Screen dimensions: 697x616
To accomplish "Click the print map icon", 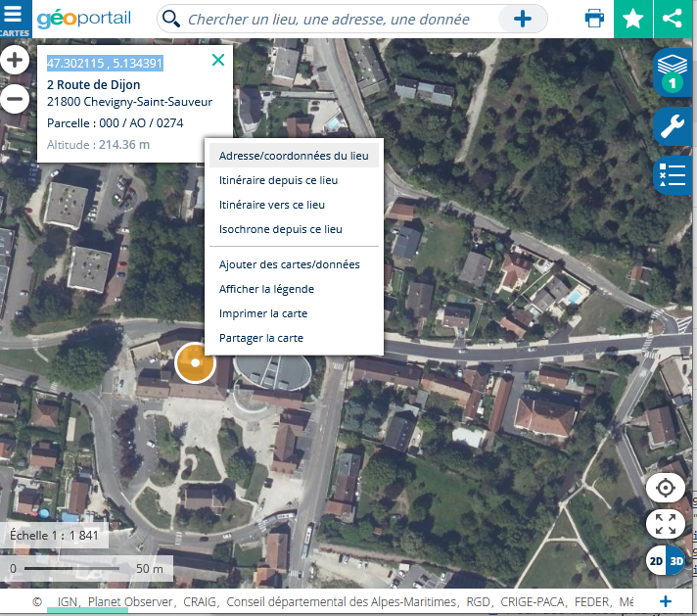I will (594, 19).
